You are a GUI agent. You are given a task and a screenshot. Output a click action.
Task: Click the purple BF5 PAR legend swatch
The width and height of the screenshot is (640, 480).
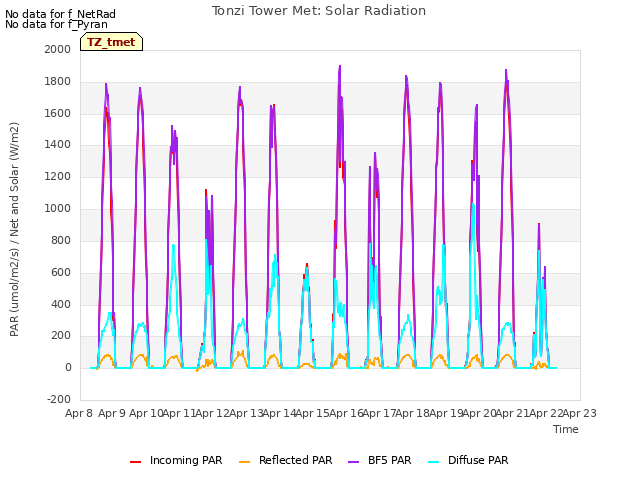click(x=353, y=462)
